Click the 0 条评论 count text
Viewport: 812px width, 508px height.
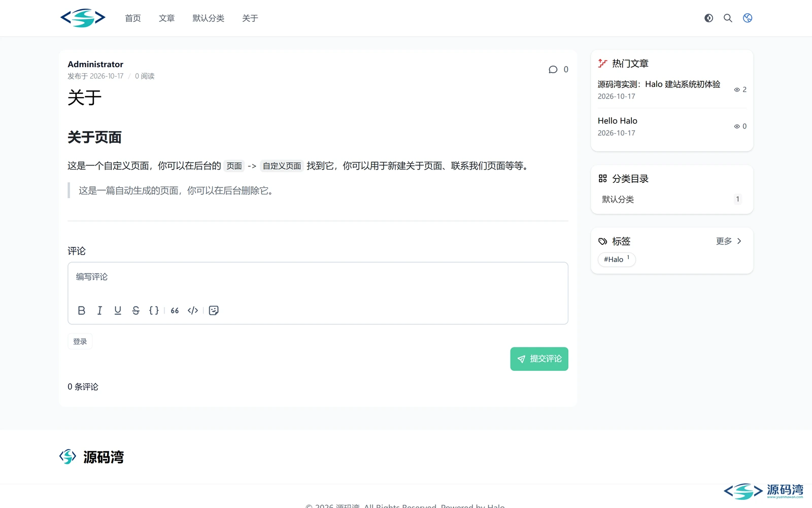point(83,387)
